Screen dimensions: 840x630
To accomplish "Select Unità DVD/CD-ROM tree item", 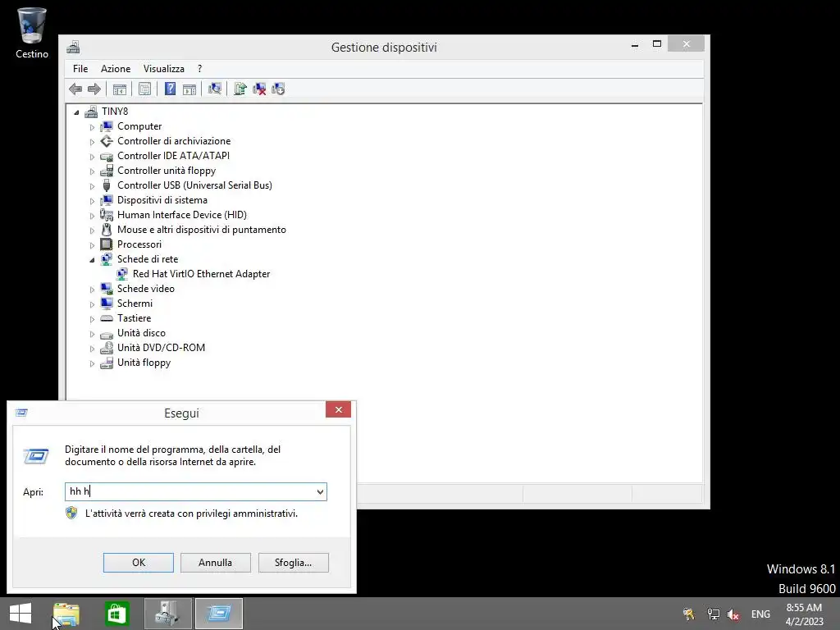I will click(x=162, y=348).
